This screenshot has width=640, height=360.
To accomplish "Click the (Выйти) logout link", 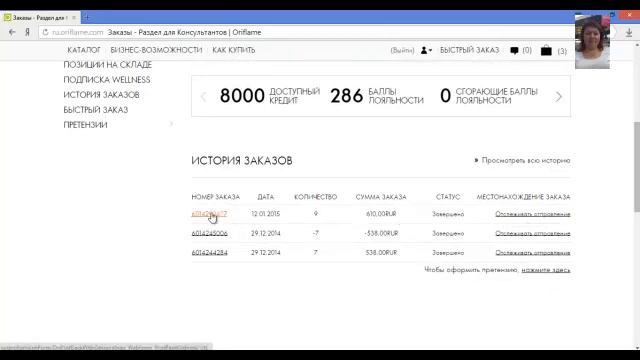I will tap(402, 51).
